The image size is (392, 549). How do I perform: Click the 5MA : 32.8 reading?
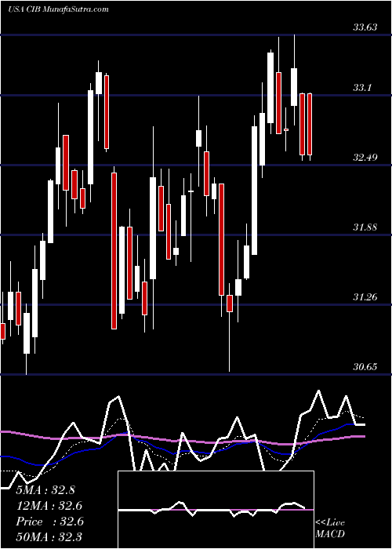tap(45, 490)
